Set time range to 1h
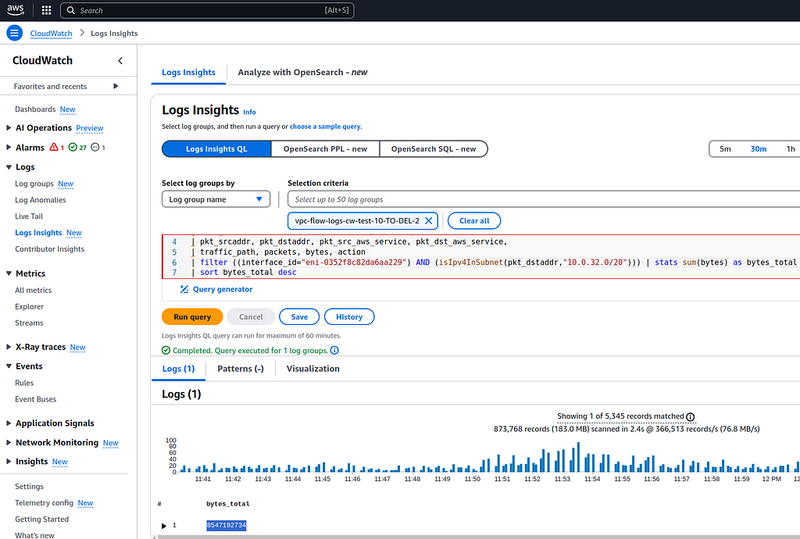800x539 pixels. coord(790,149)
